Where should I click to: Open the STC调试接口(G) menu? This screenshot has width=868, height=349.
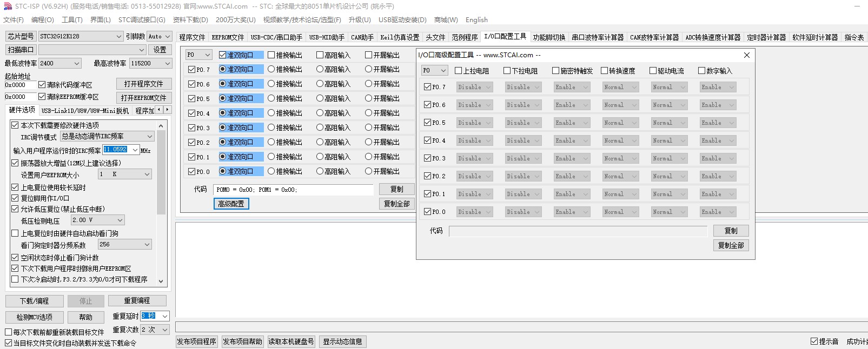[x=142, y=20]
